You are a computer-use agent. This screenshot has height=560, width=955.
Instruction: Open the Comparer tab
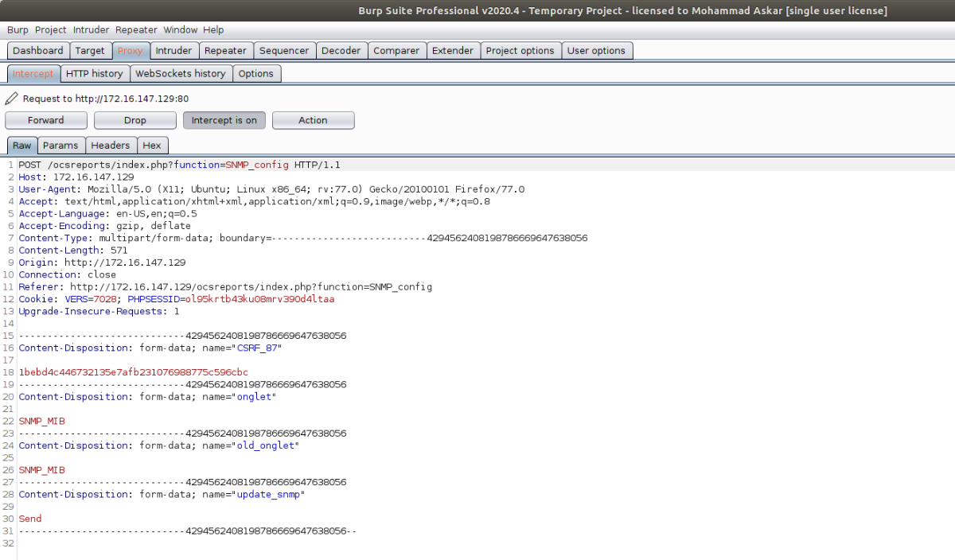click(x=396, y=50)
